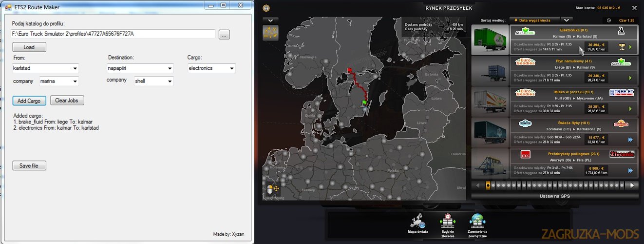Open From city dropdown showing karlstad
The height and width of the screenshot is (244, 644).
[x=45, y=68]
